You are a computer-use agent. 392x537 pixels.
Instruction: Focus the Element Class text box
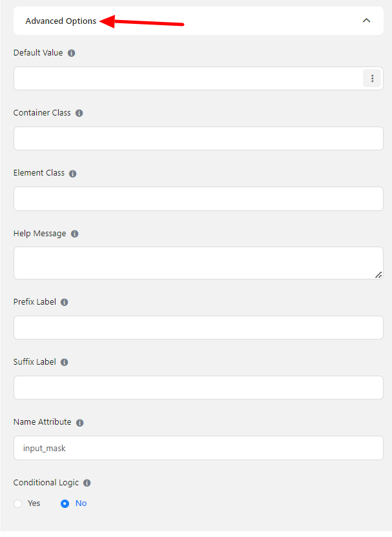pos(198,199)
